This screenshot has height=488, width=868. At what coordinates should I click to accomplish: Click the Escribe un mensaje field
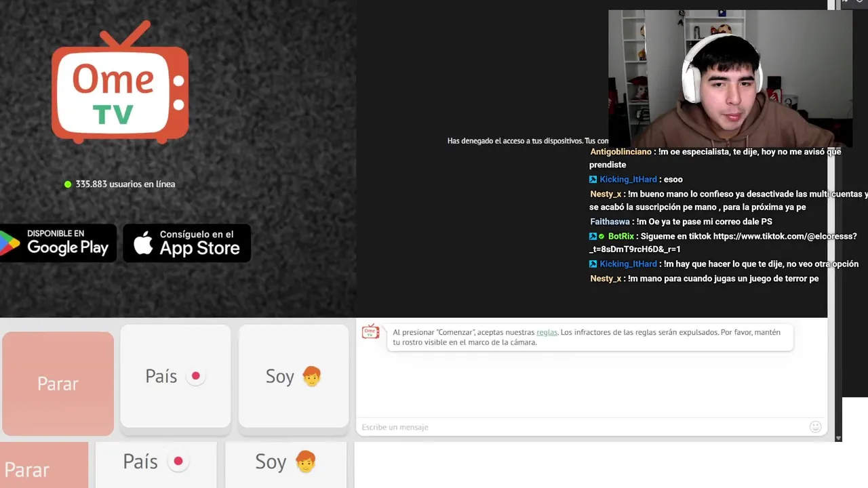click(x=583, y=427)
